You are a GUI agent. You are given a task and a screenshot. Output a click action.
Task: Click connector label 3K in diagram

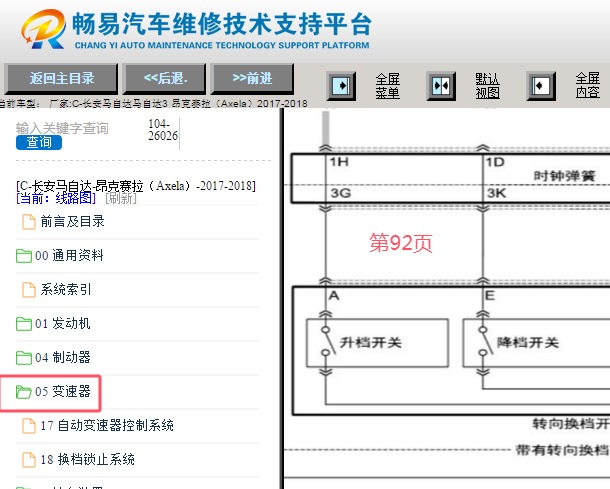(496, 193)
